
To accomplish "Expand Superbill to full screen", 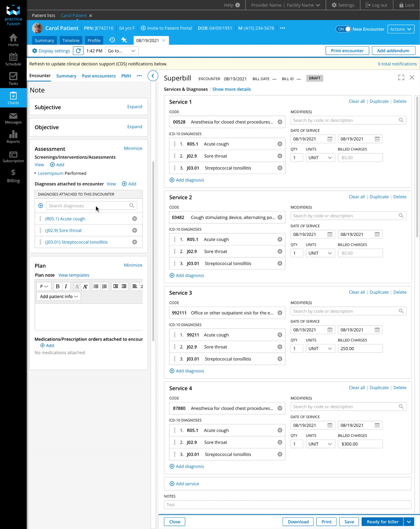I will (x=401, y=77).
